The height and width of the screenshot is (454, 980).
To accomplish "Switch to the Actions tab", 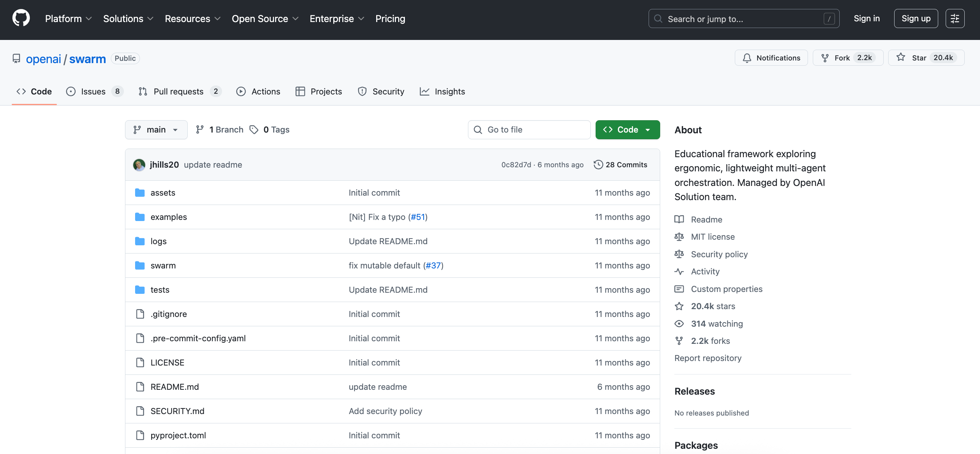I will pos(258,91).
